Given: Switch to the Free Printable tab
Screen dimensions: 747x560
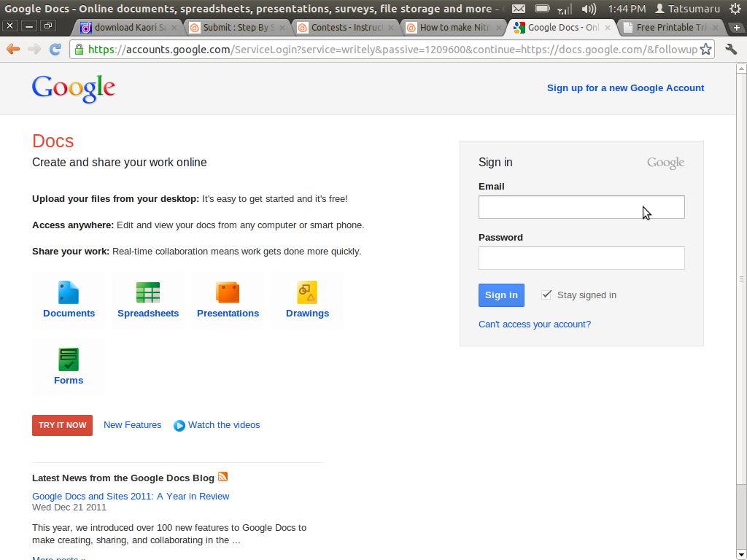Looking at the screenshot, I should click(x=667, y=28).
